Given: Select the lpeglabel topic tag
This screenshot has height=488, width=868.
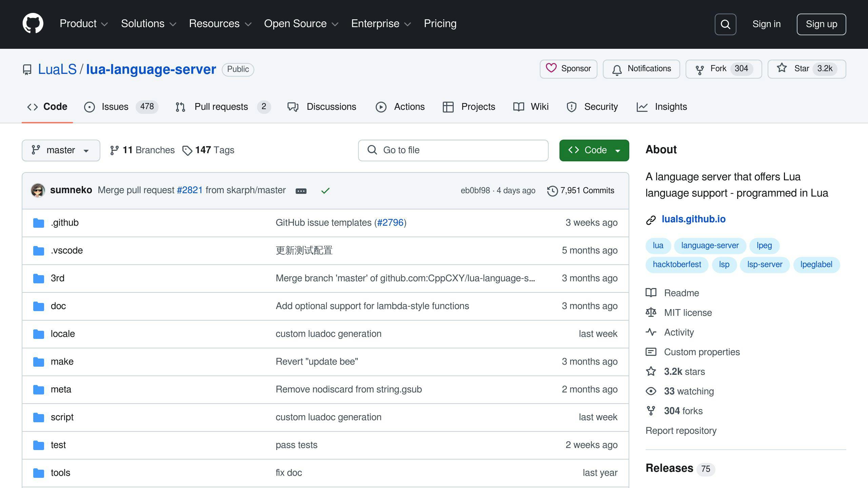Looking at the screenshot, I should [816, 265].
